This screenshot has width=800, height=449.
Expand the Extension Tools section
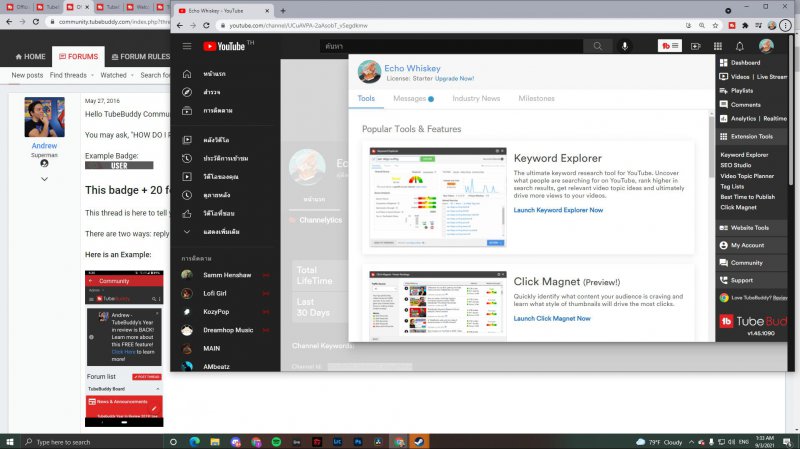tap(751, 136)
